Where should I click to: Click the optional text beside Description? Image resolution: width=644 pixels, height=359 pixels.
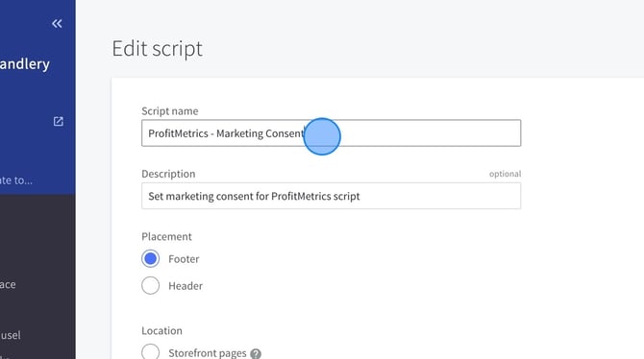coord(505,174)
